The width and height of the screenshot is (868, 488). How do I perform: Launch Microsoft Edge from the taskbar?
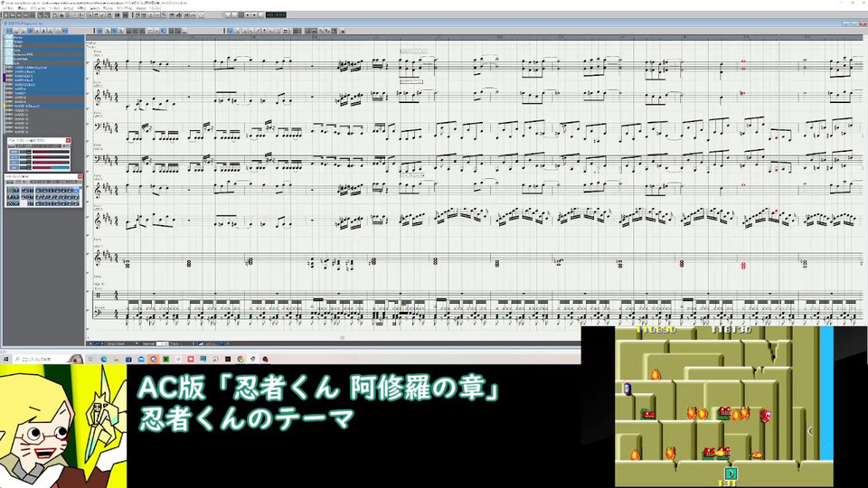104,359
